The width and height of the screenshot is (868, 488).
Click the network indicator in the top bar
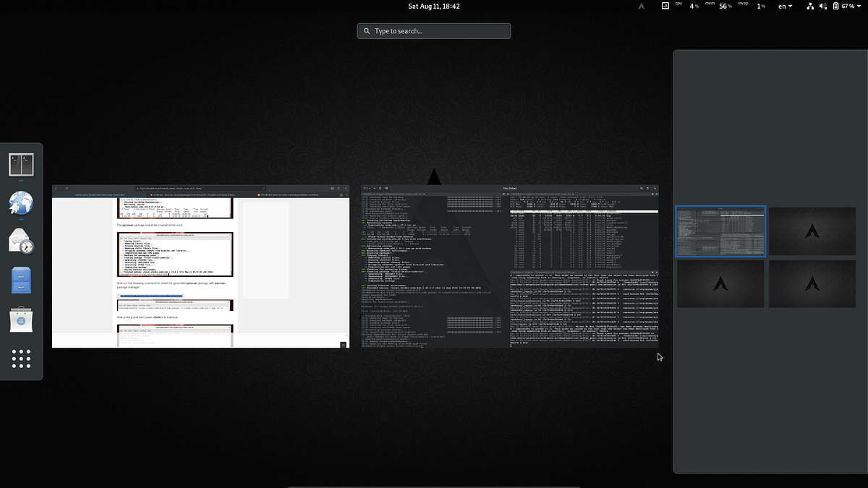point(809,6)
